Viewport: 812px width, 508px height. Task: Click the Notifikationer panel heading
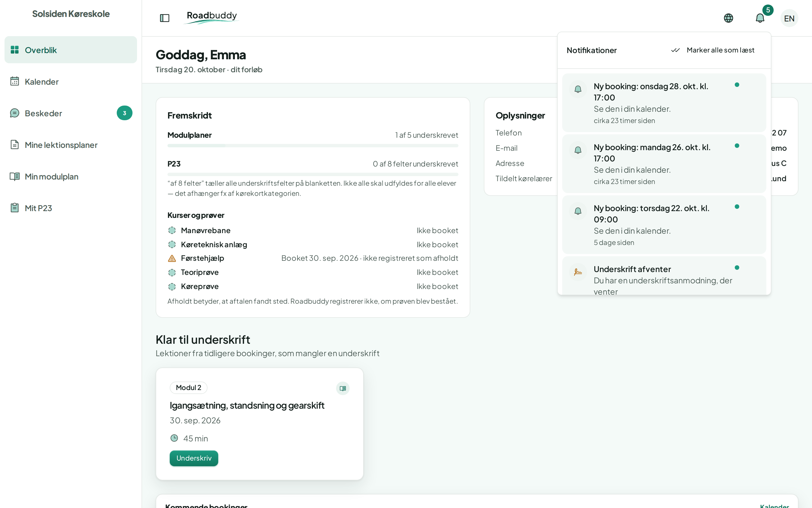pyautogui.click(x=592, y=51)
